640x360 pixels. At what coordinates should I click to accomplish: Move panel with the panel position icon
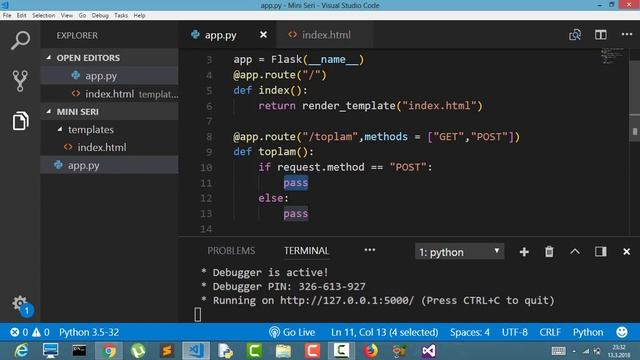(600, 251)
